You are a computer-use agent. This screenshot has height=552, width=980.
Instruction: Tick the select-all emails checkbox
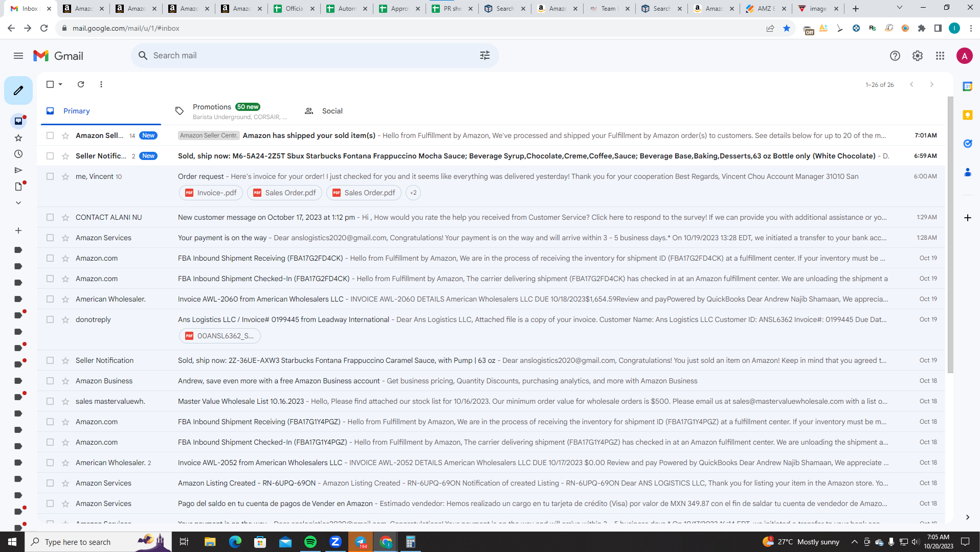click(x=50, y=84)
